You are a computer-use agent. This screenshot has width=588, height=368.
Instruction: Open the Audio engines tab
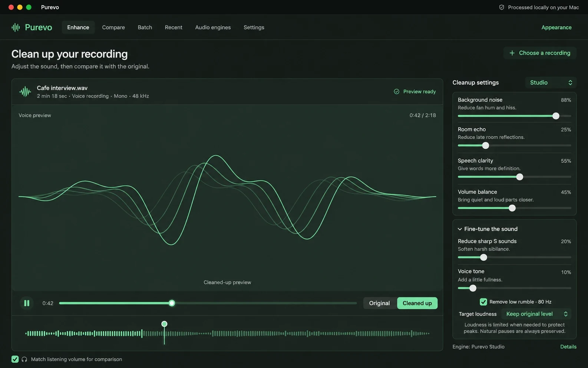click(213, 27)
